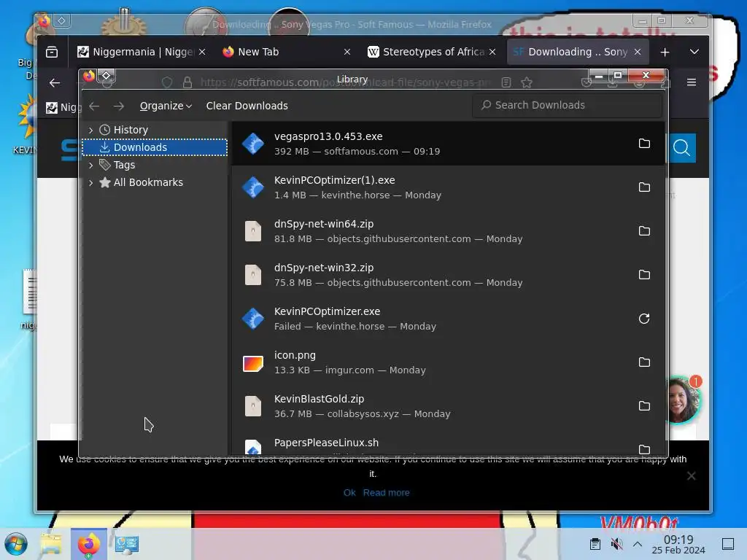Image resolution: width=747 pixels, height=560 pixels.
Task: Open folder for vegaspro13.0.453.exe download
Action: [644, 144]
